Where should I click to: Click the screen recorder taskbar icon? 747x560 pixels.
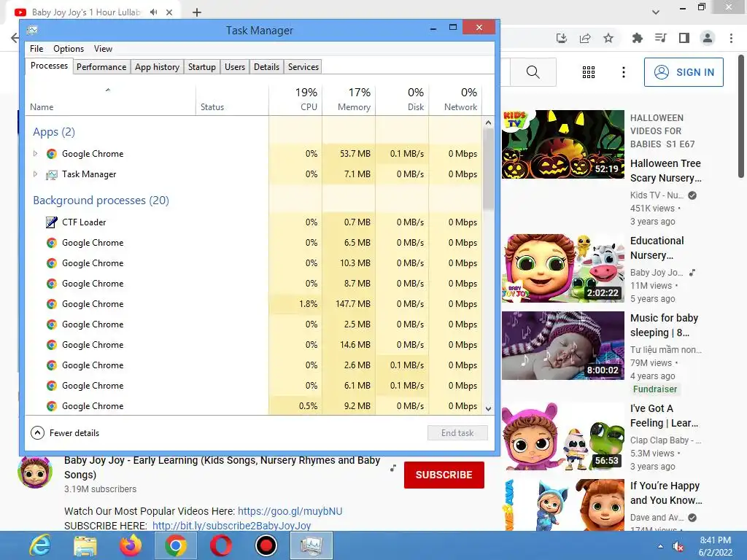(266, 545)
